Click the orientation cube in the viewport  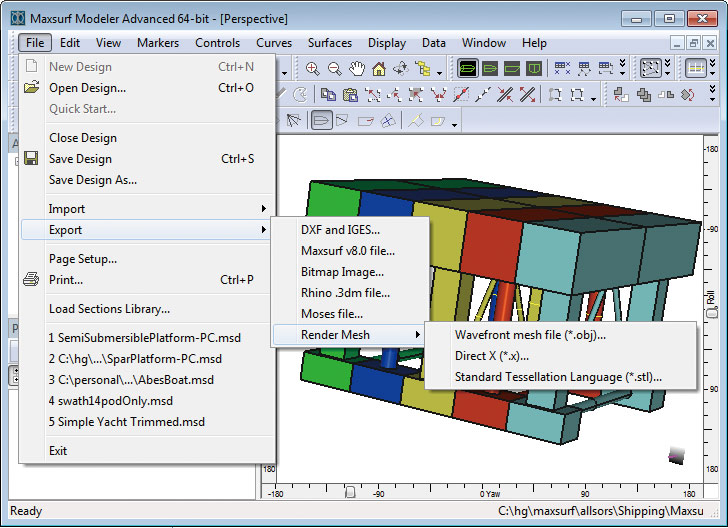[x=677, y=456]
